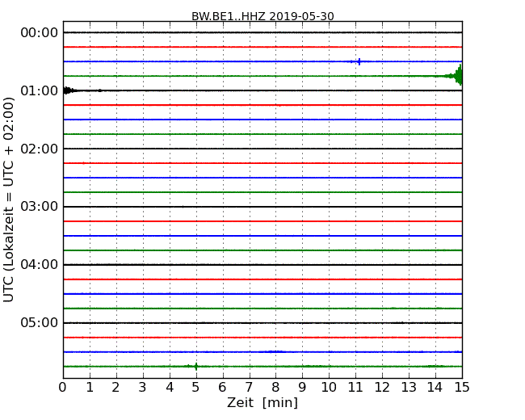Viewport: 525px width, 420px height.
Task: Select the 01:00 time label on y-axis
Action: [x=40, y=90]
